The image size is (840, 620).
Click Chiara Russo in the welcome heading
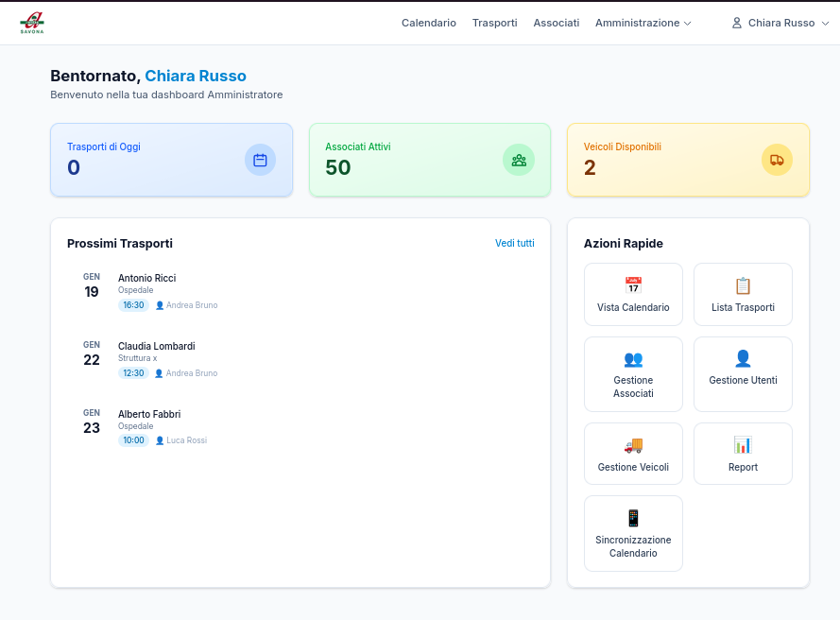[195, 75]
